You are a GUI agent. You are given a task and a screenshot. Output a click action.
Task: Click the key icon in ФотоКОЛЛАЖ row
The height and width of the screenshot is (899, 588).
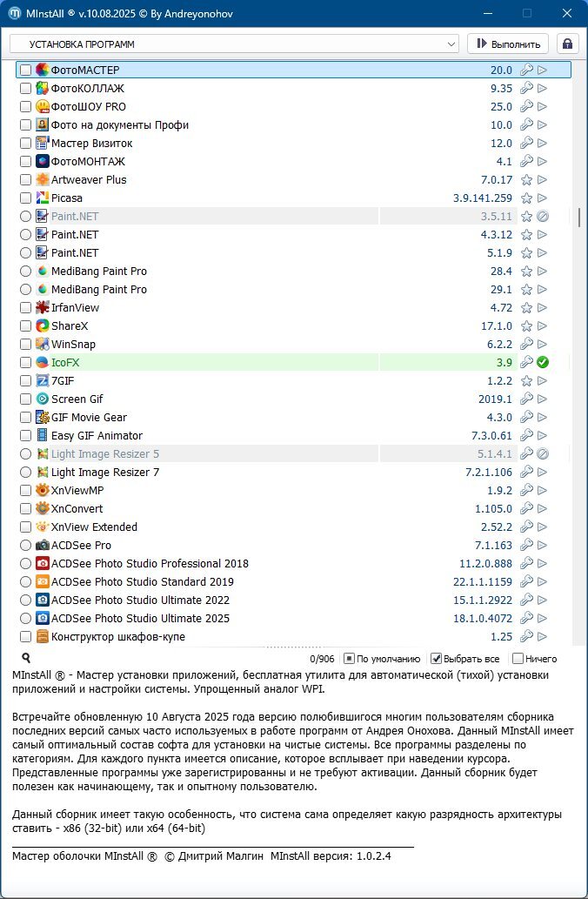526,88
